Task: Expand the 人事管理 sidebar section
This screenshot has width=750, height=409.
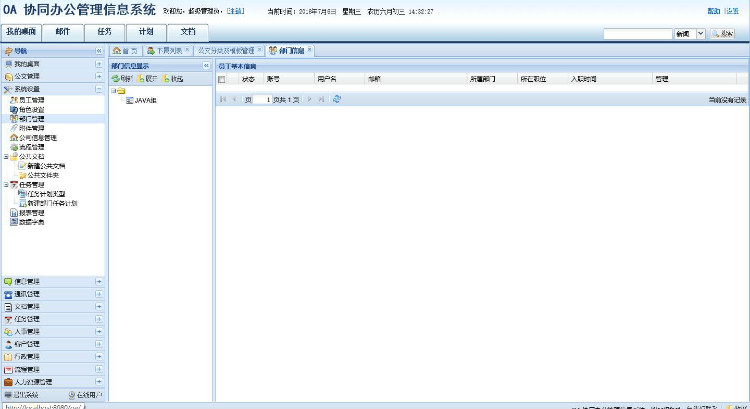Action: [98, 331]
